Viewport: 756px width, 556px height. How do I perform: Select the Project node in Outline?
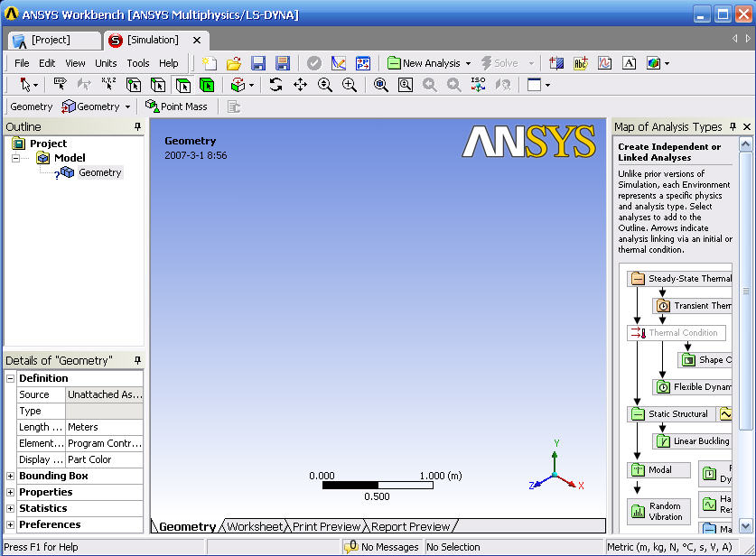pos(48,144)
